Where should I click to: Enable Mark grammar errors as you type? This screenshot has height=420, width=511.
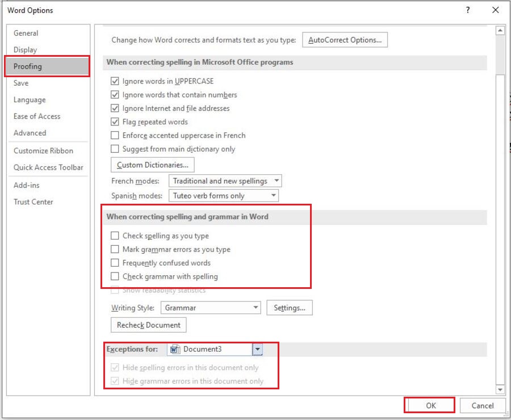[x=115, y=249]
